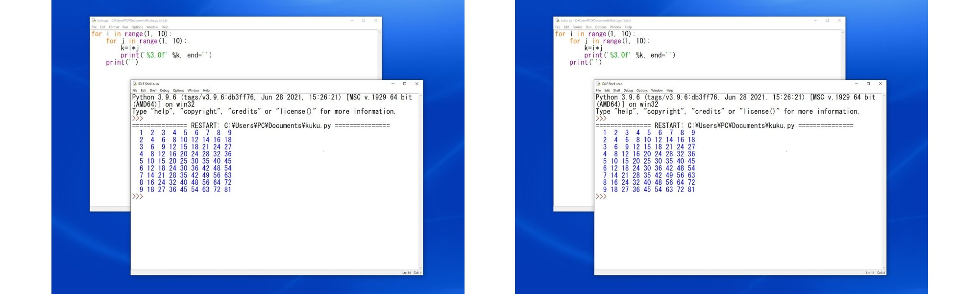The image size is (980, 294).
Task: Click 'Col: 4' in right-copy Shell status bar
Action: pos(881,272)
